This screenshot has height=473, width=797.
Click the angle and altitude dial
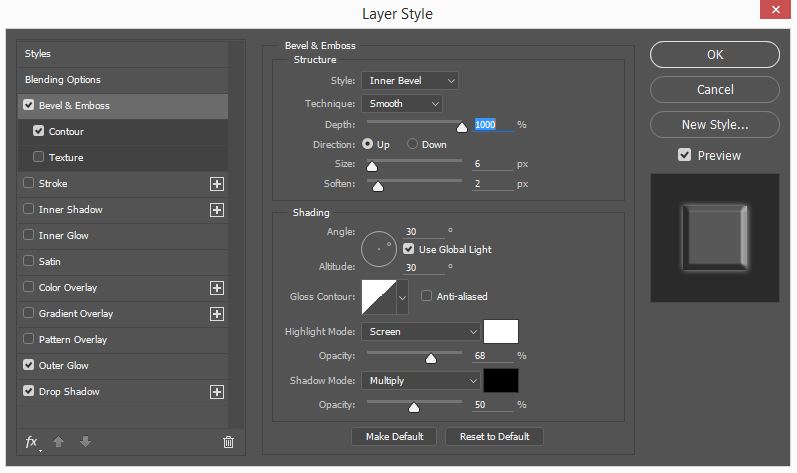(379, 249)
